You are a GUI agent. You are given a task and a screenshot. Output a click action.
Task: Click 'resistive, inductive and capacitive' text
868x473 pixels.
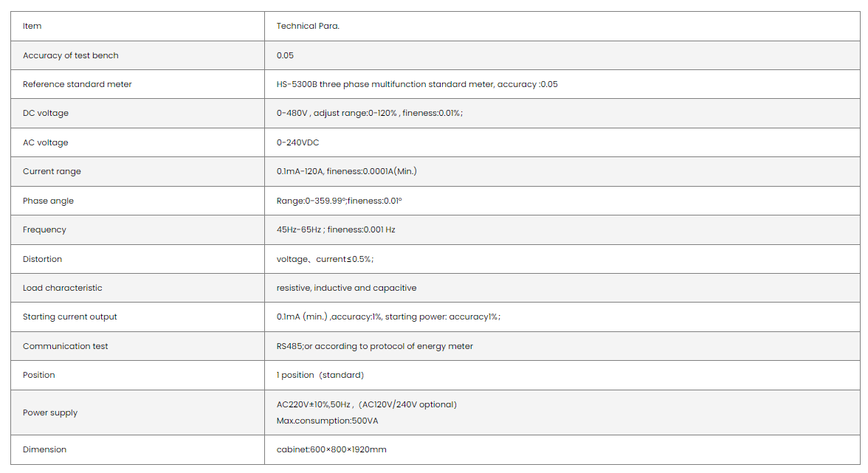(x=346, y=288)
